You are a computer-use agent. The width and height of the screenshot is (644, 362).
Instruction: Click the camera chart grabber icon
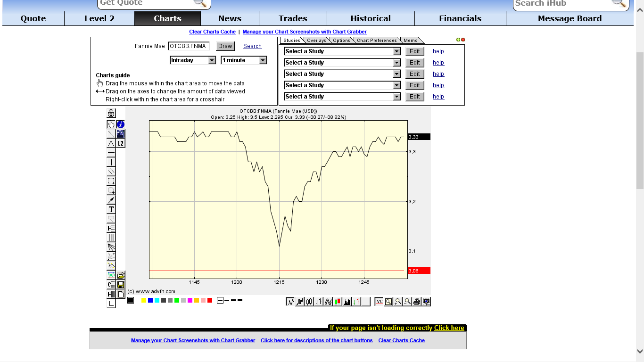click(426, 302)
